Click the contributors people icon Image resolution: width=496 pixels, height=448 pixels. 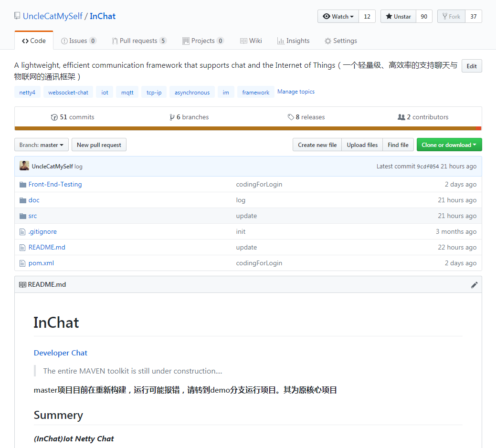401,117
